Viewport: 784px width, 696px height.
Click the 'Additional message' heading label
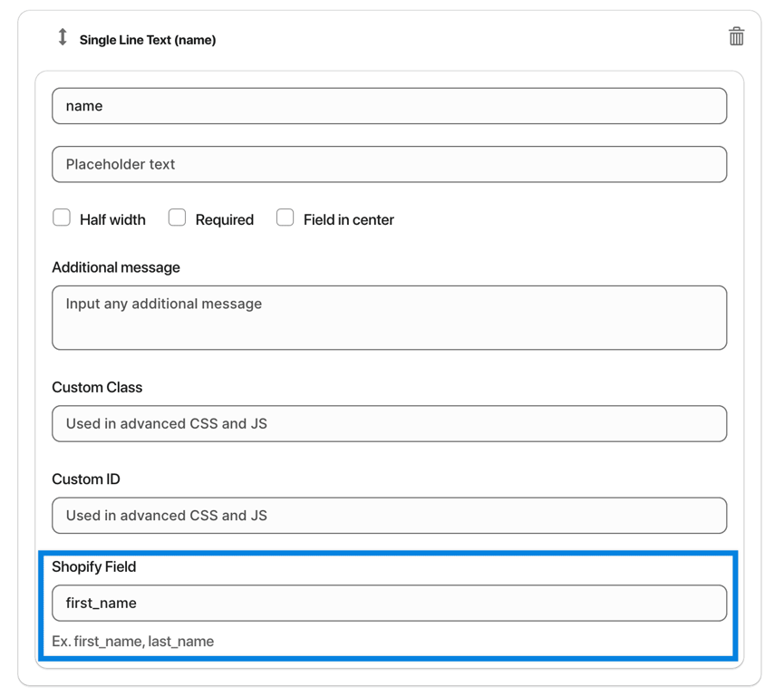[x=116, y=267]
